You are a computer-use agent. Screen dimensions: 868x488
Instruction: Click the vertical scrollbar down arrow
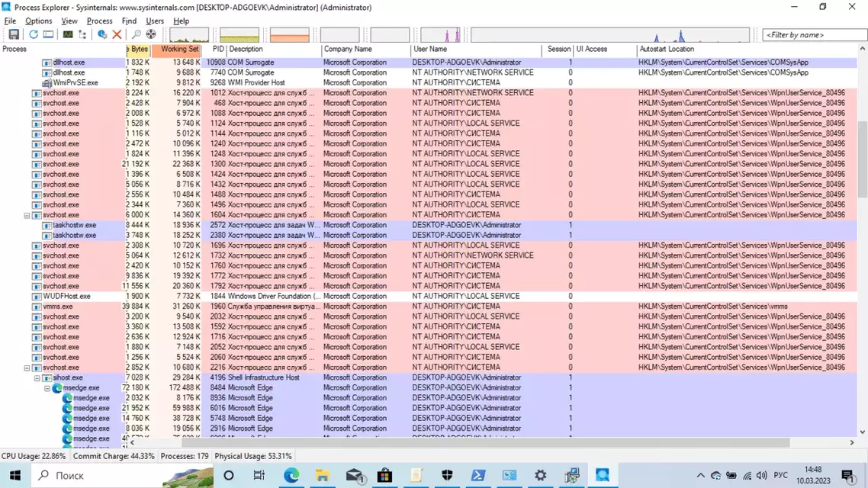[863, 432]
